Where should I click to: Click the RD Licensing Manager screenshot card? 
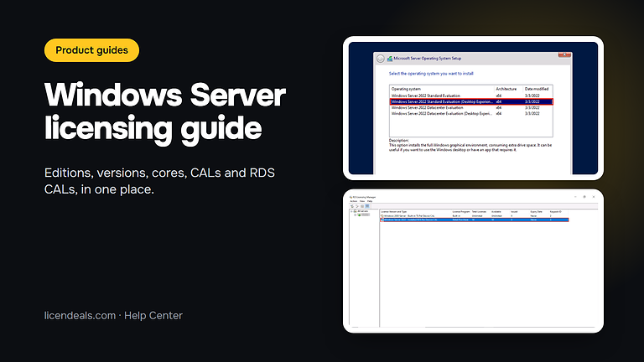[473, 261]
